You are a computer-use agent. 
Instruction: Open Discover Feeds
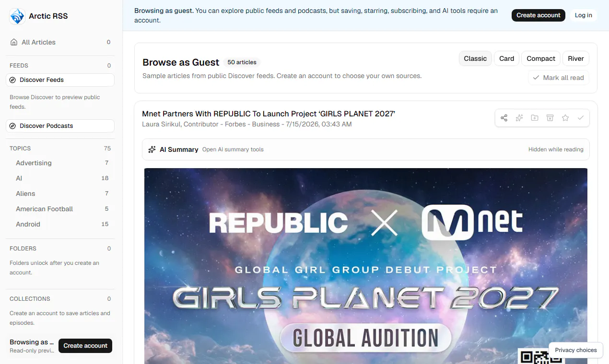[x=60, y=80]
